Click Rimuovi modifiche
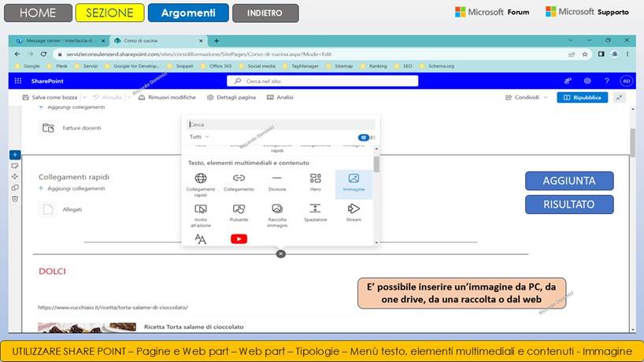 pos(167,98)
